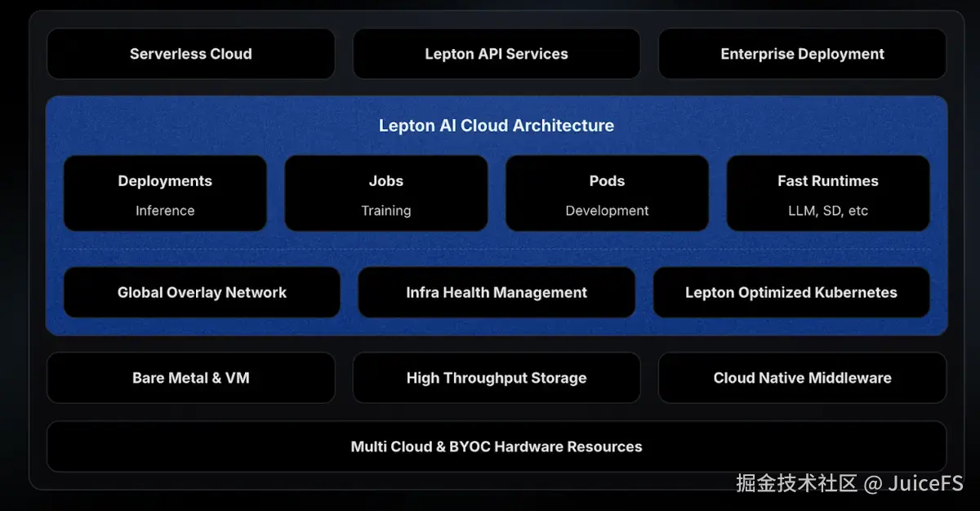The image size is (980, 511).
Task: Select the Infra Health Management box
Action: click(x=497, y=292)
